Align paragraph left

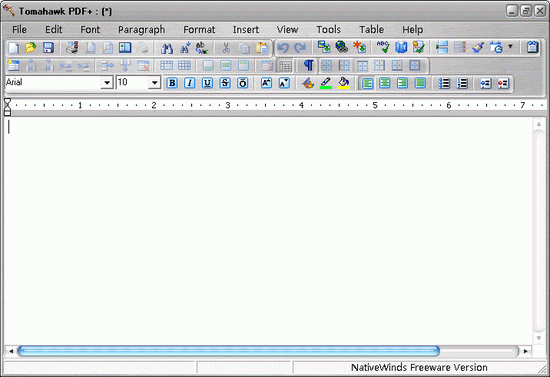tap(367, 83)
